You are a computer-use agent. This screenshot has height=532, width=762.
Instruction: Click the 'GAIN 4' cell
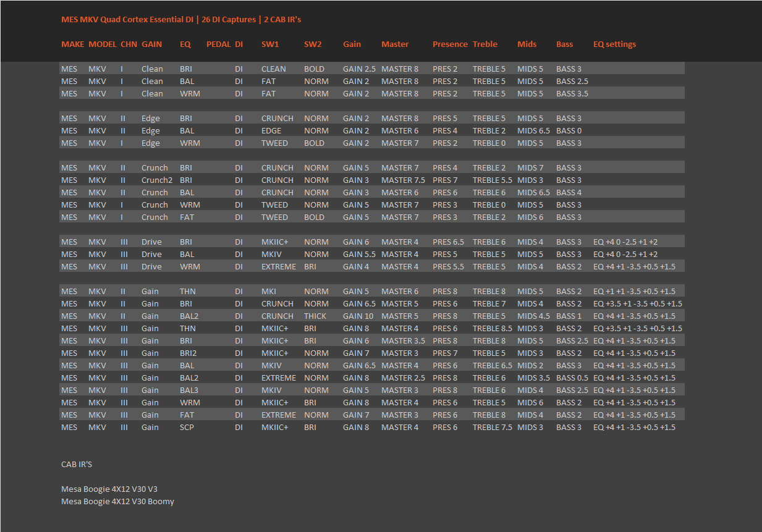356,267
